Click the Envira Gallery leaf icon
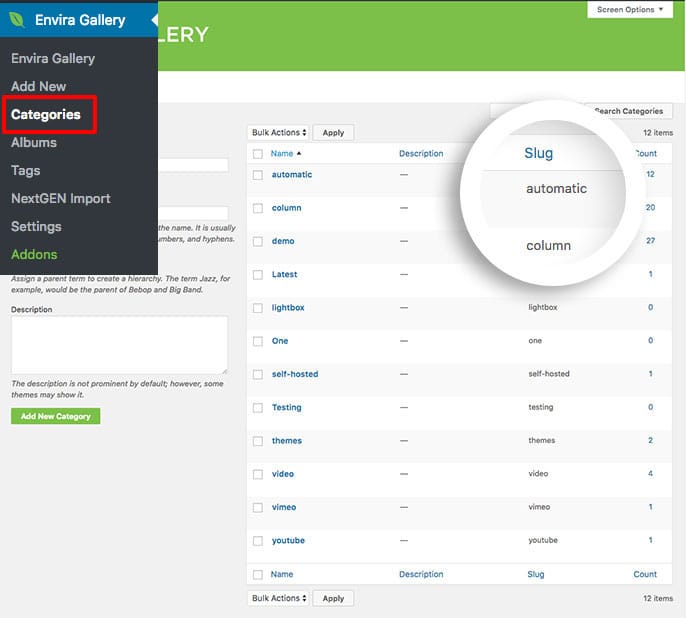Screen dimensions: 686x618 (x=17, y=19)
